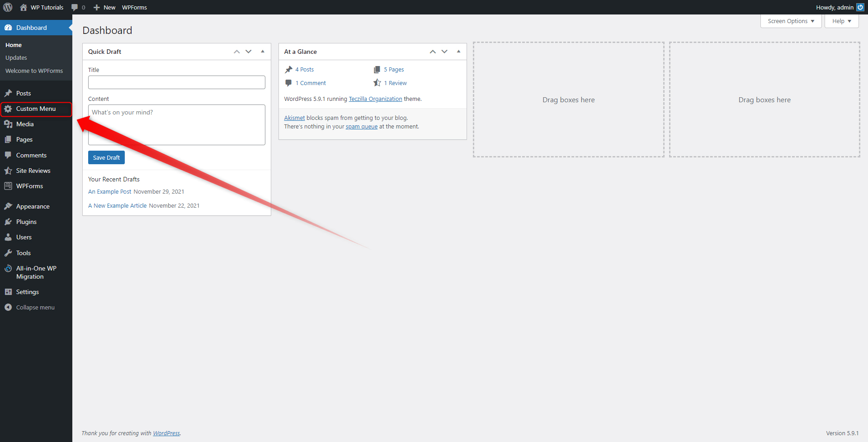
Task: Click the Site Reviews star icon
Action: (x=8, y=171)
